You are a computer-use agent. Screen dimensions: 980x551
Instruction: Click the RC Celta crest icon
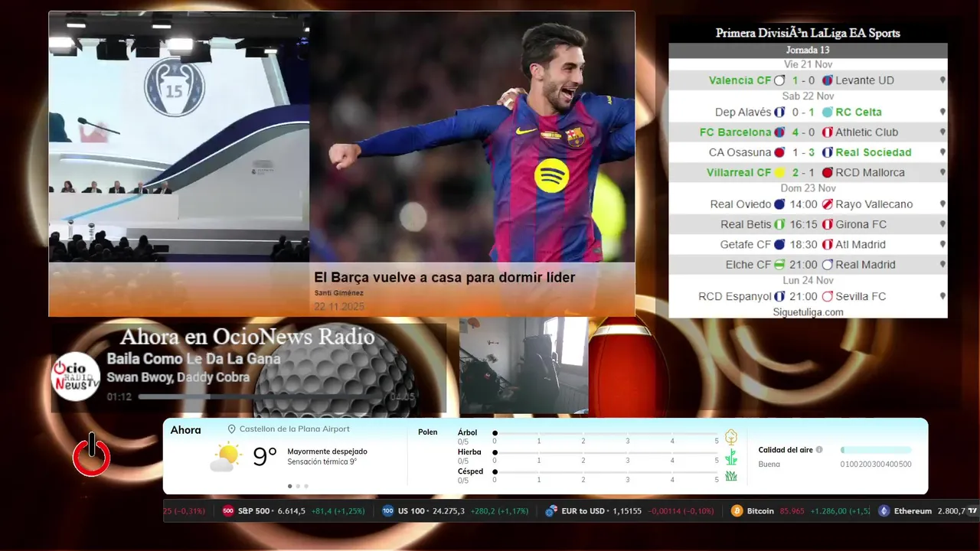828,112
